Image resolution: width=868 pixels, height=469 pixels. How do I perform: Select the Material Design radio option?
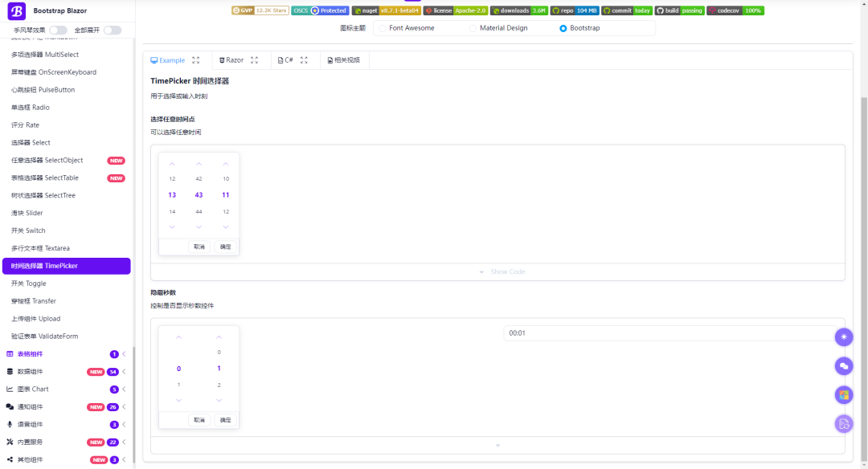point(473,28)
